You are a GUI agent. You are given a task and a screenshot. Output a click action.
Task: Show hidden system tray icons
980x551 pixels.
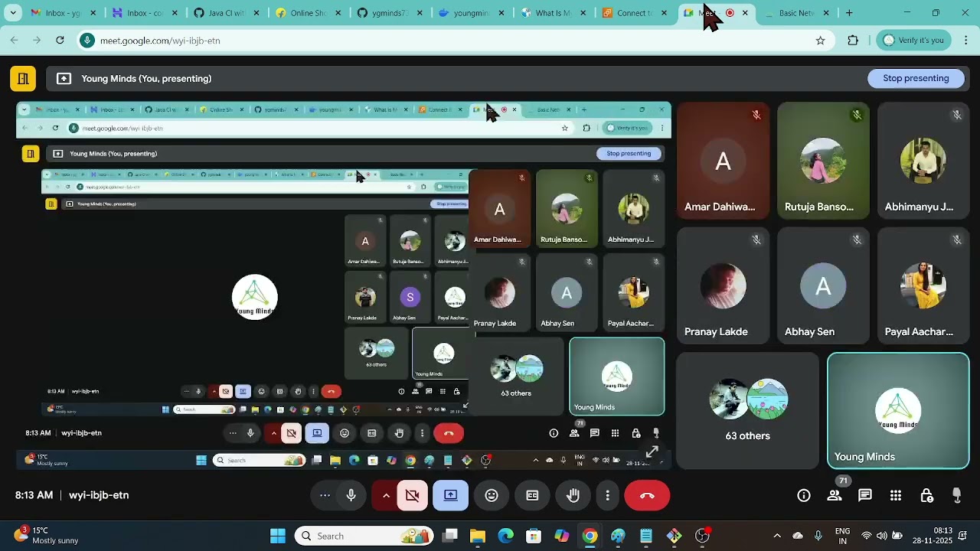pos(777,536)
